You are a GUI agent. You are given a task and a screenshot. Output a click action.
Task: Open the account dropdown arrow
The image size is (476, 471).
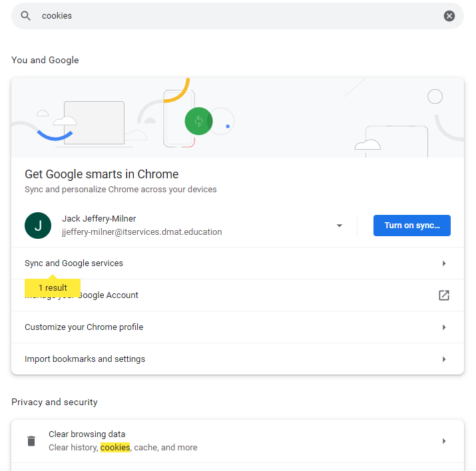340,226
